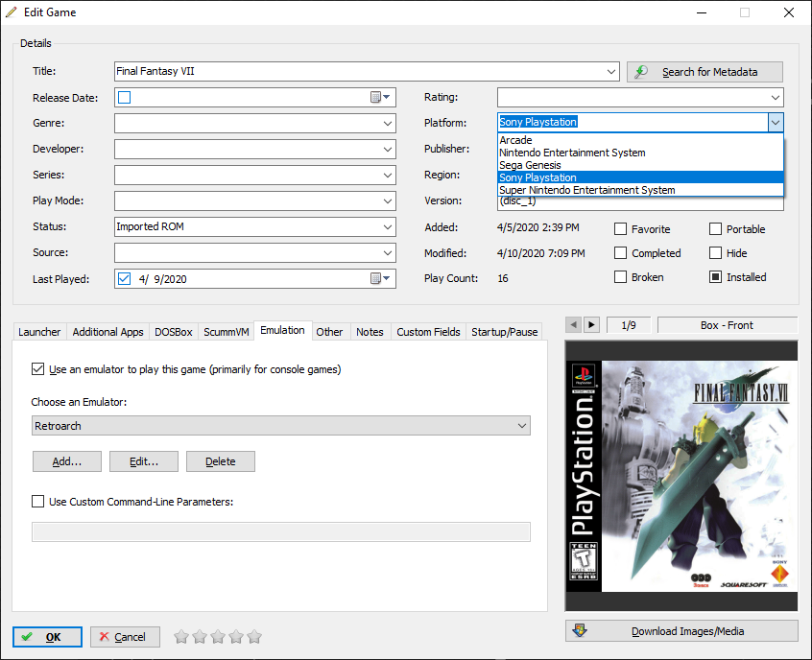Close the Edit Game window

[789, 12]
